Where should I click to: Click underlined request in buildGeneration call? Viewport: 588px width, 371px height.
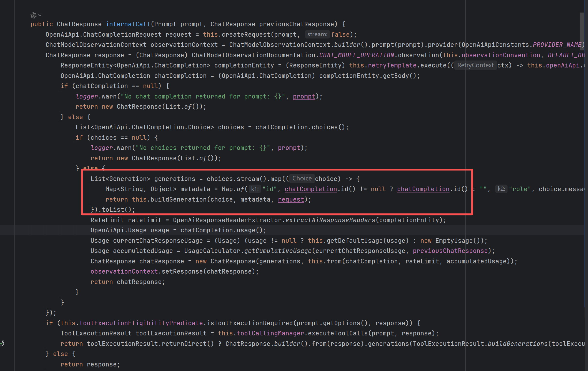tap(291, 199)
